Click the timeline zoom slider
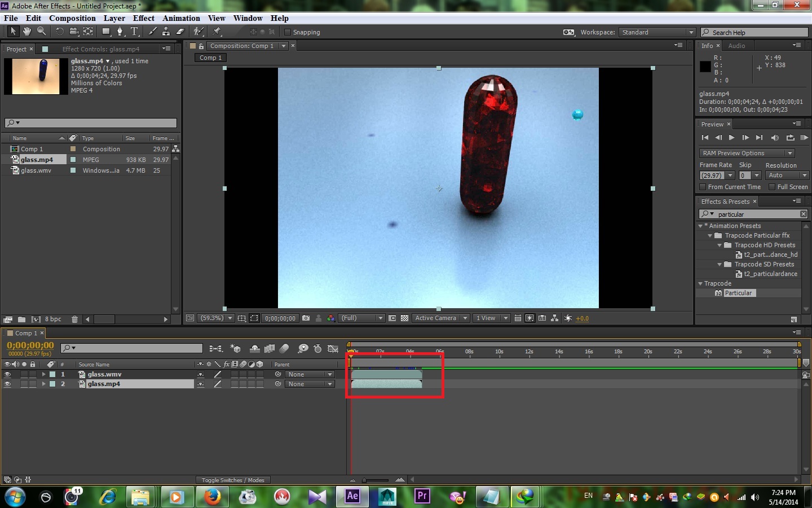 (x=377, y=480)
